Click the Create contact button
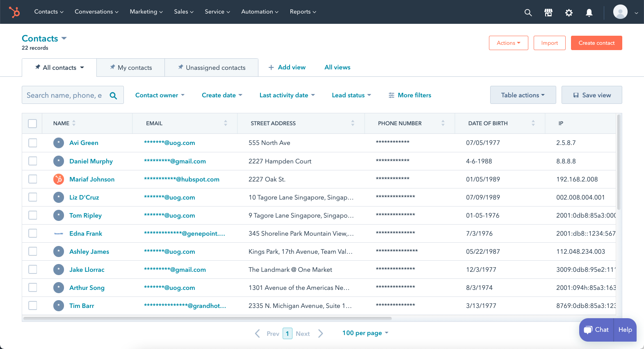This screenshot has height=349, width=644. [x=596, y=43]
